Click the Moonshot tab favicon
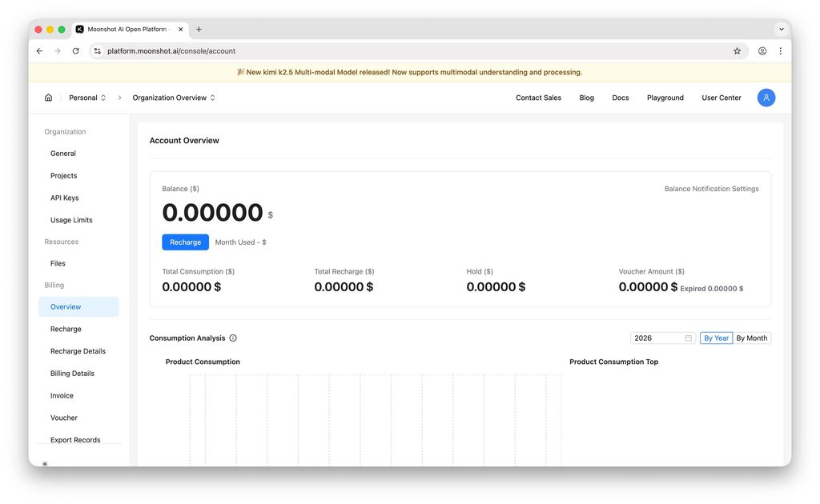 coord(79,30)
